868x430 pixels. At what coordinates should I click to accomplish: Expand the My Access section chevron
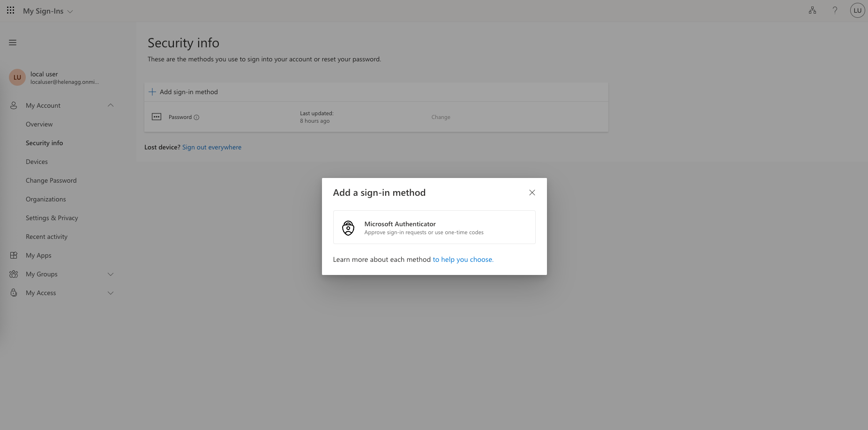pos(111,293)
